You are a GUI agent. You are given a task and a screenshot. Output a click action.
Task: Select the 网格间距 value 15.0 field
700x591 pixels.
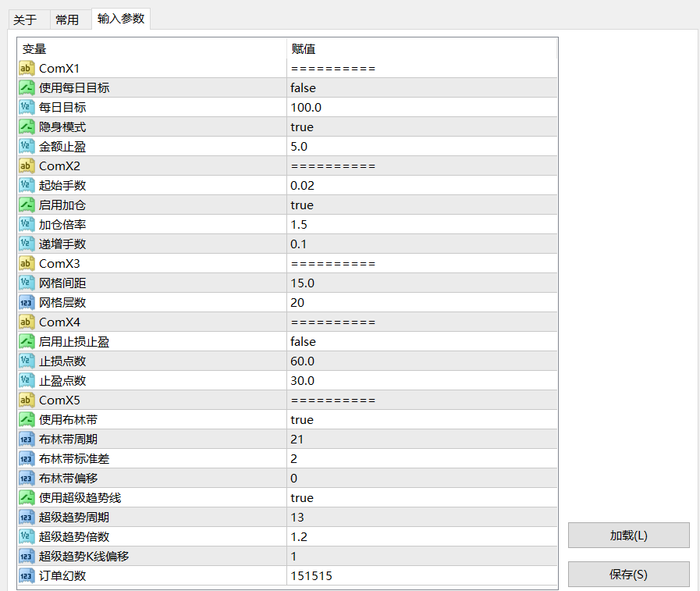421,283
